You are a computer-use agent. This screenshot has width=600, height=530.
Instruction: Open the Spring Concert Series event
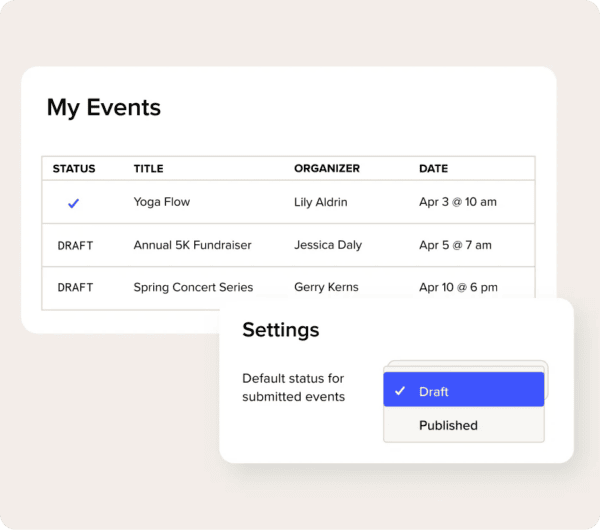click(193, 287)
